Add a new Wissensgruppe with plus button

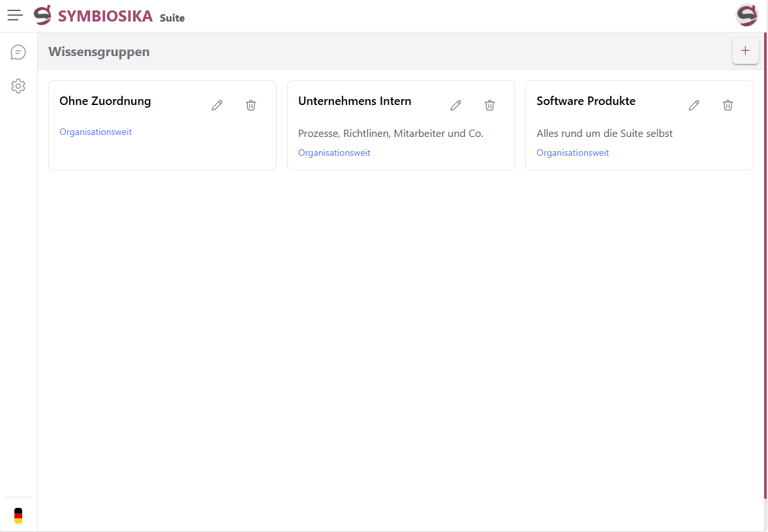tap(745, 50)
